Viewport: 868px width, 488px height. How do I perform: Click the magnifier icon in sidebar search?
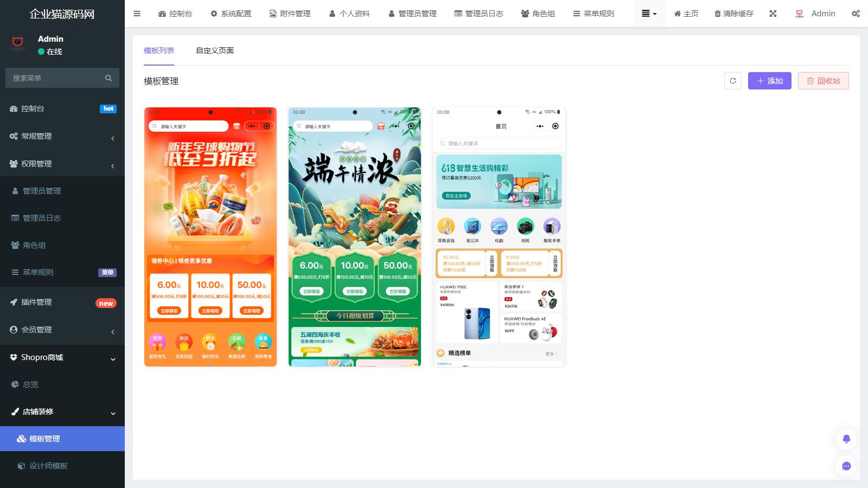pos(108,78)
